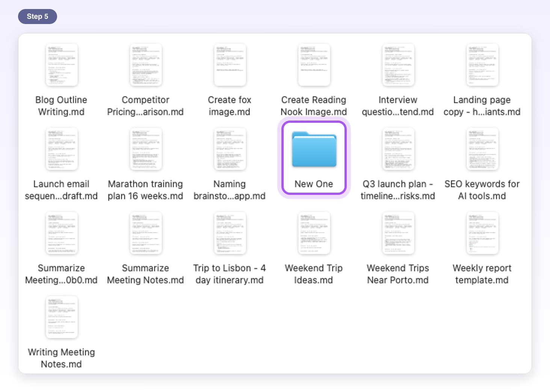
Task: Select the Blog Outline Writing.md file icon
Action: point(61,65)
